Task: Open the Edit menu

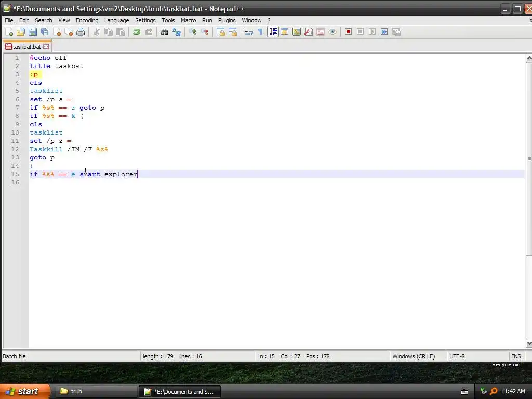Action: click(24, 20)
